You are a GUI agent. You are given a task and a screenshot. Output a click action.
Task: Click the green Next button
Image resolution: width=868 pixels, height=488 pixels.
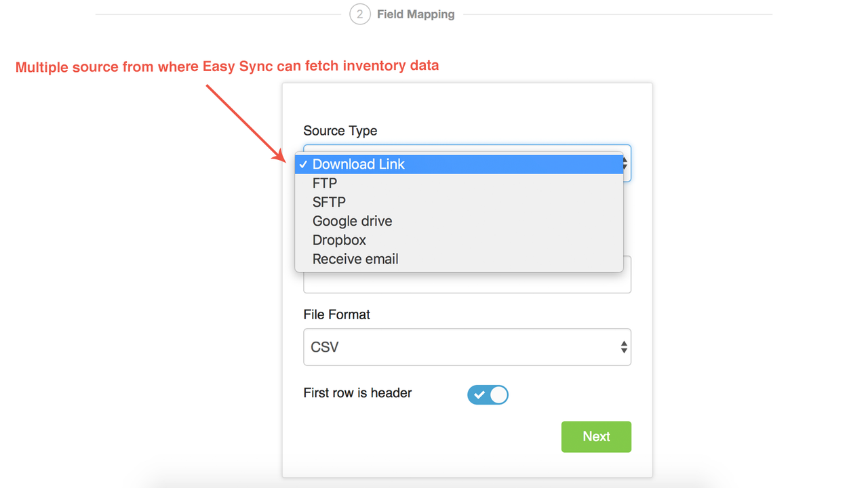(596, 436)
